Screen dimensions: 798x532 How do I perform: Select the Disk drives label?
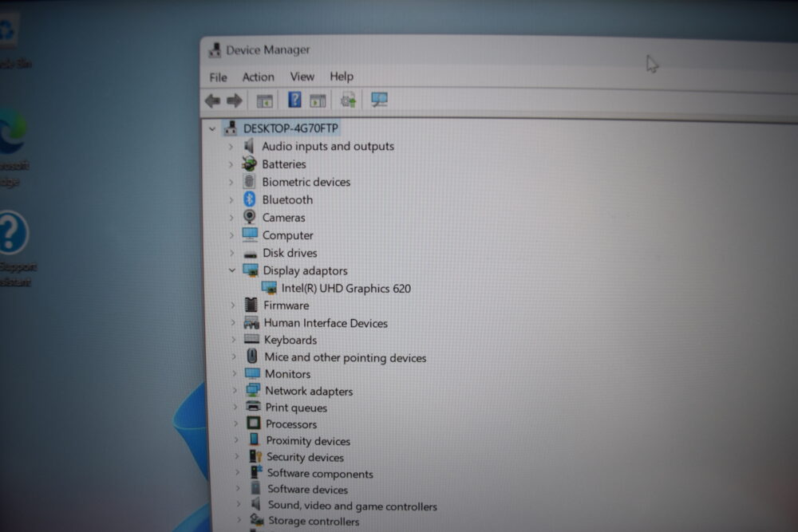[x=290, y=253]
